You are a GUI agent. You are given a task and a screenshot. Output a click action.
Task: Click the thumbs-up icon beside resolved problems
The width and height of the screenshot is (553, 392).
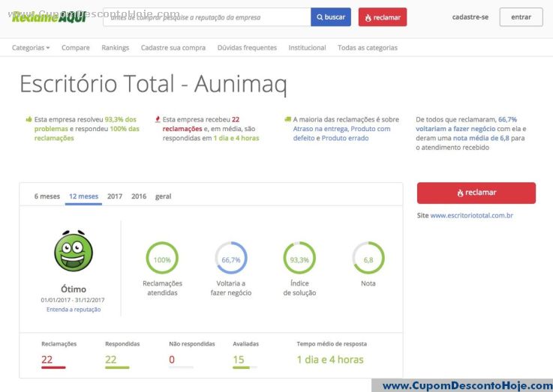(29, 119)
